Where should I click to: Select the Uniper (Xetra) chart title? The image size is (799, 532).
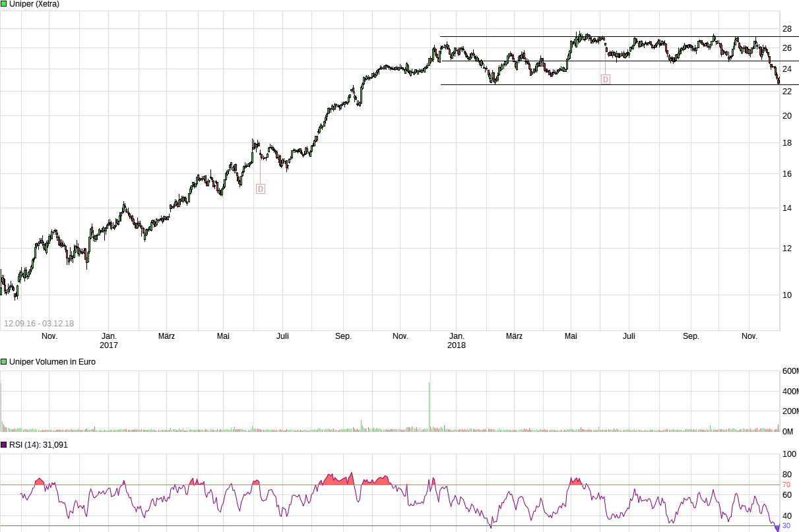(34, 4)
